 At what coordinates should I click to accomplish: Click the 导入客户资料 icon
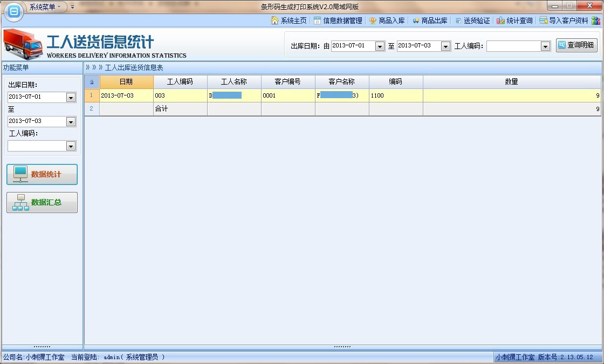[x=544, y=20]
